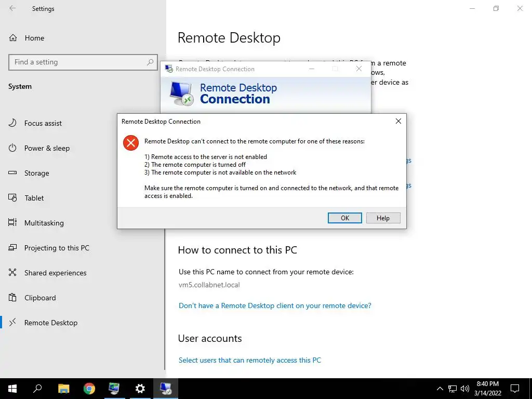Image resolution: width=532 pixels, height=399 pixels.
Task: Click the Remote Desktop Connection title bar icon
Action: pos(169,69)
